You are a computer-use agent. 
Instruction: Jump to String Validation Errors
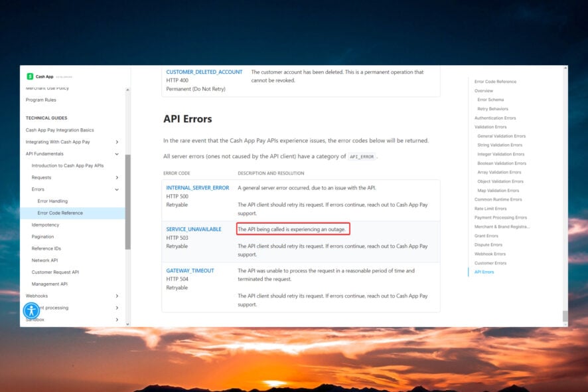(500, 145)
